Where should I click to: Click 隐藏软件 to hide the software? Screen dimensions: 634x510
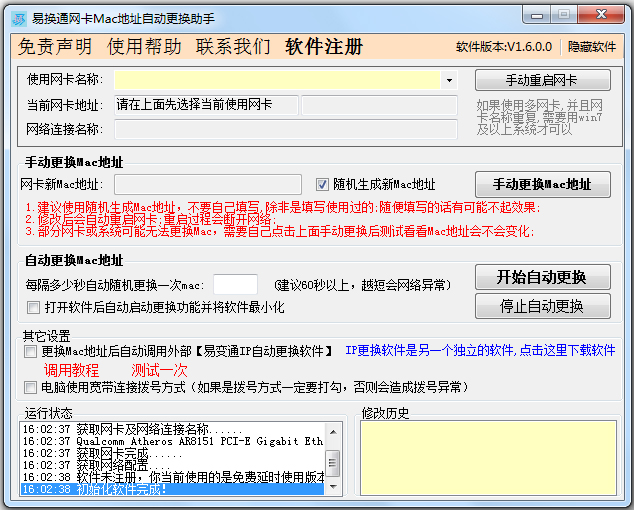point(592,47)
